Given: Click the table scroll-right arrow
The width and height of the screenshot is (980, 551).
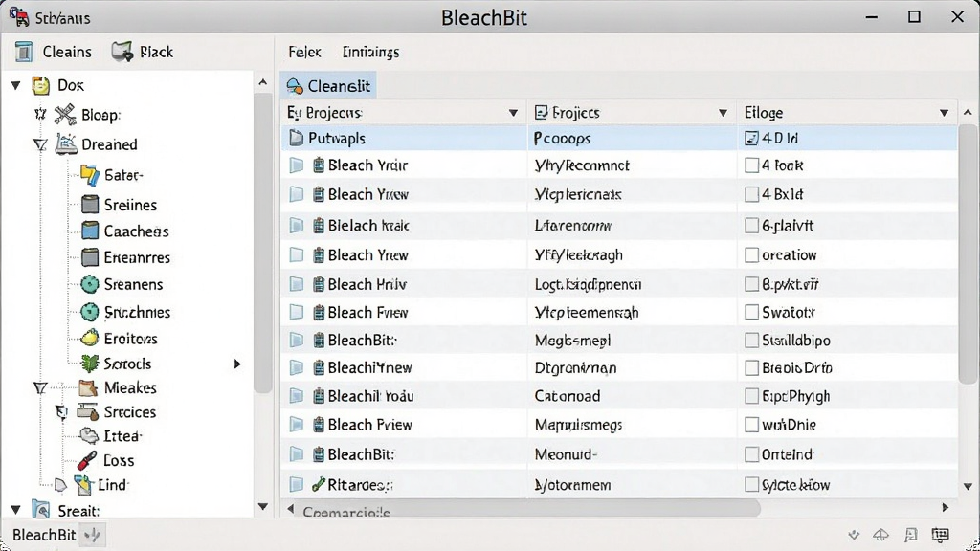Looking at the screenshot, I should [x=945, y=507].
